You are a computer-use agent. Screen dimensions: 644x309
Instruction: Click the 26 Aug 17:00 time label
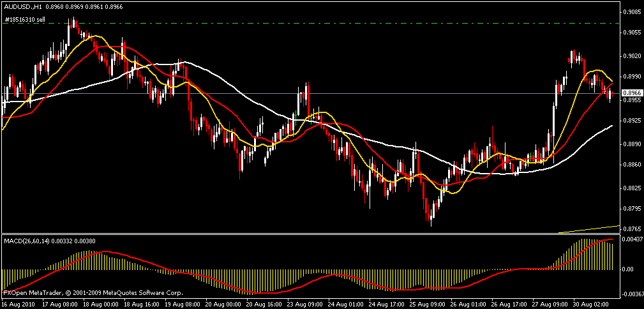pyautogui.click(x=508, y=305)
